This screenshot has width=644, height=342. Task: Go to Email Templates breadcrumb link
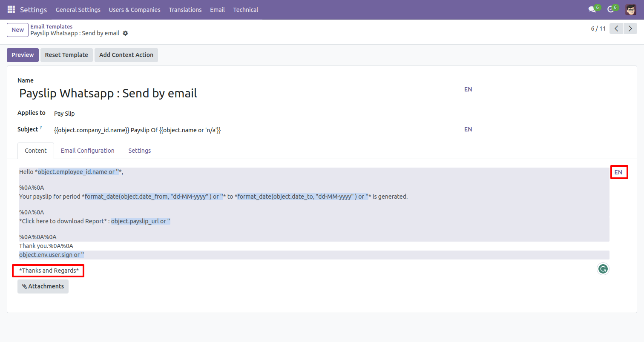click(x=51, y=26)
